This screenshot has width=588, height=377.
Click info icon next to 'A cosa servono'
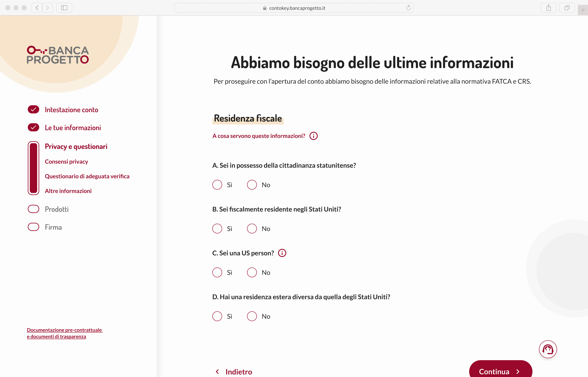[x=313, y=136]
